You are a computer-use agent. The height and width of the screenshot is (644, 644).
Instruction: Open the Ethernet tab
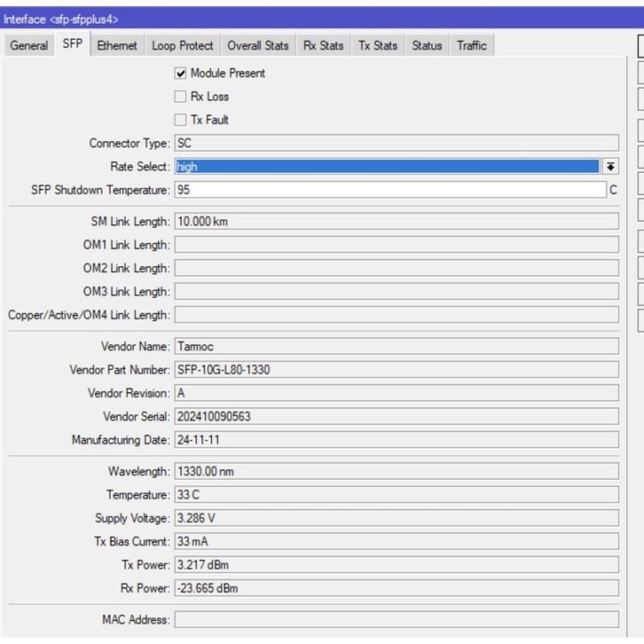(x=117, y=46)
